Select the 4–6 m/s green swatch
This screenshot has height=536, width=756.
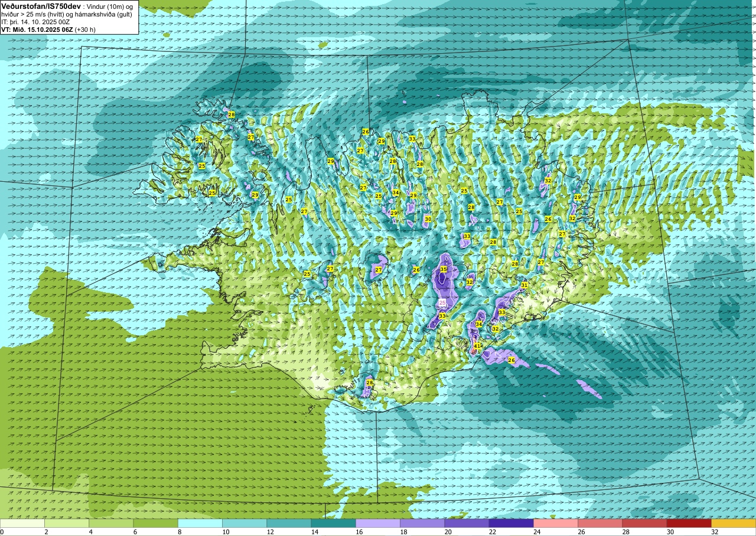[111, 523]
